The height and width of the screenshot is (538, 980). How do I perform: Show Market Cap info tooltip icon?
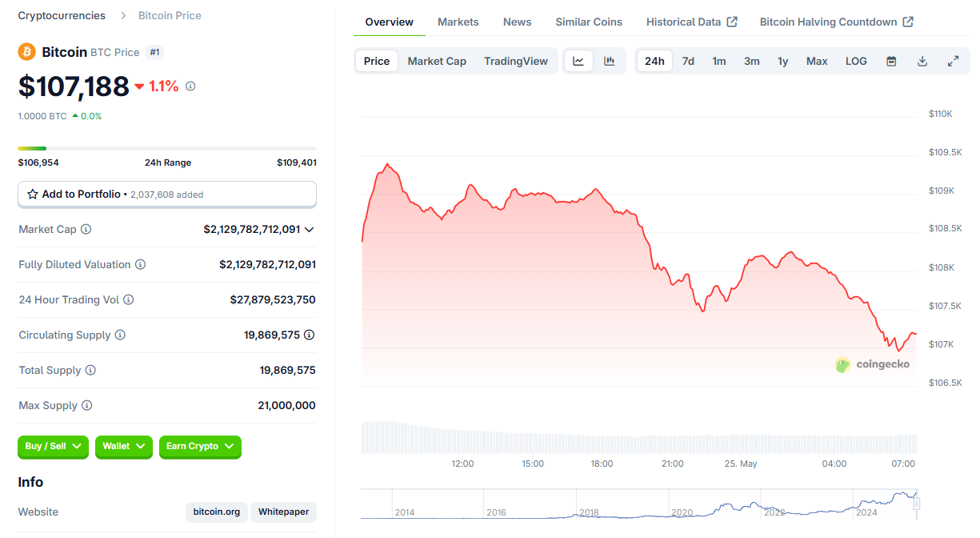click(86, 229)
